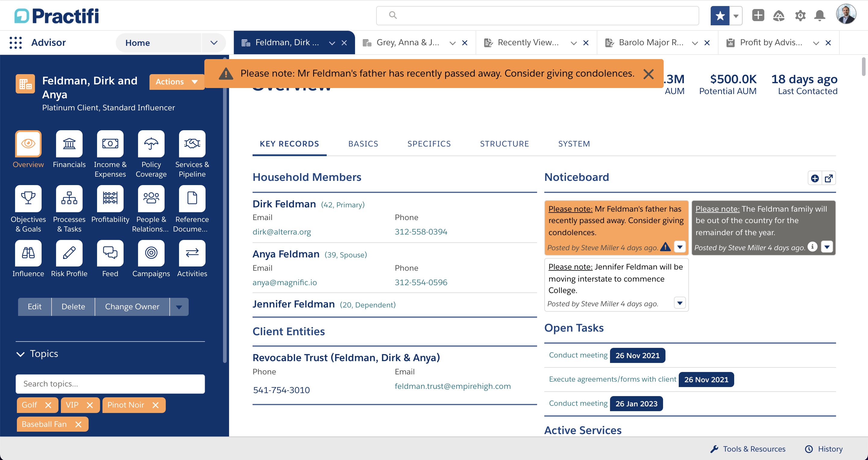Open Activities arrows icon
The width and height of the screenshot is (868, 460).
click(192, 253)
